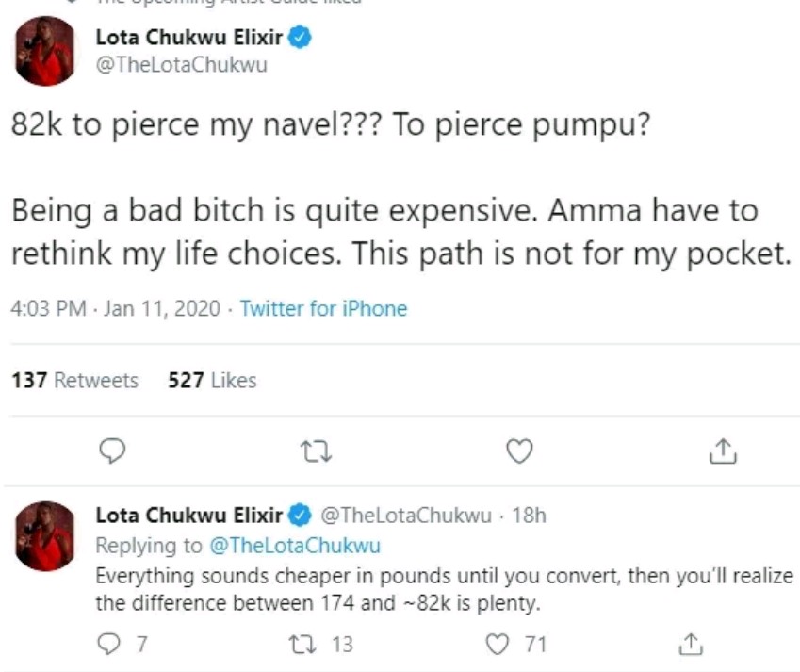Screen dimensions: 800x672
Task: Share the main tweet via share icon
Action: 721,452
